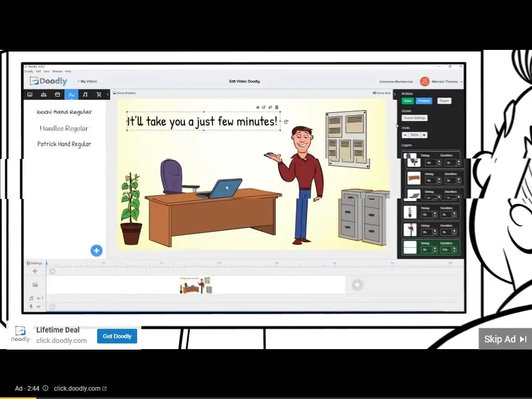532x399 pixels.
Task: Click the Doodly ad logo thumbnail
Action: [x=20, y=334]
